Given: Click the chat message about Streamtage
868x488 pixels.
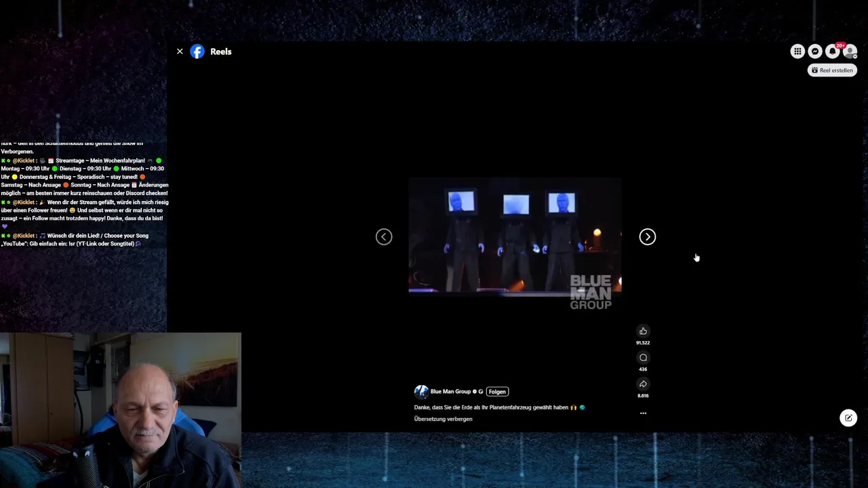Looking at the screenshot, I should tap(85, 177).
